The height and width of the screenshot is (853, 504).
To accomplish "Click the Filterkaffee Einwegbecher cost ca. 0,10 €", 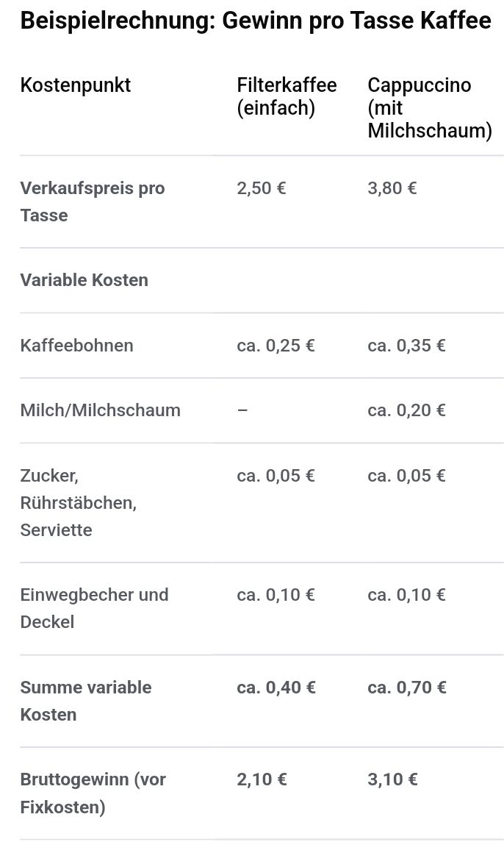I will point(276,595).
